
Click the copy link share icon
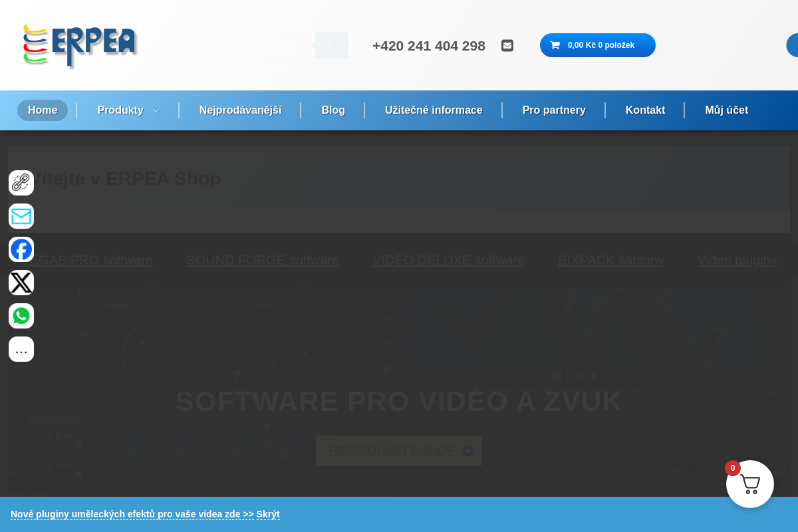click(x=21, y=183)
